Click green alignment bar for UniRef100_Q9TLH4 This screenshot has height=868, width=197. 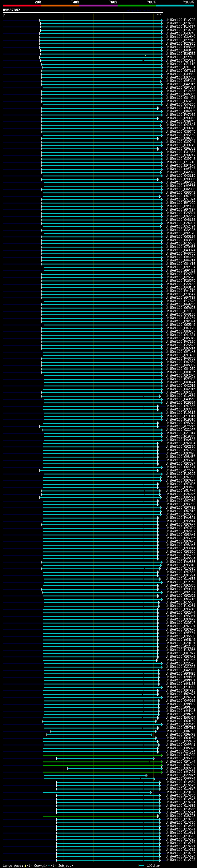[103, 761]
